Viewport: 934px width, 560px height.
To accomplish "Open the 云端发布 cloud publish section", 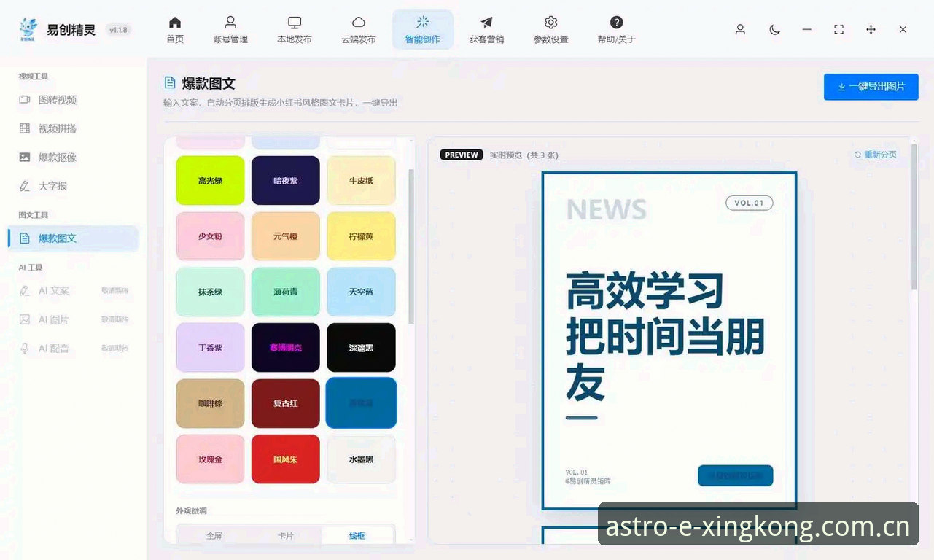I will tap(359, 30).
